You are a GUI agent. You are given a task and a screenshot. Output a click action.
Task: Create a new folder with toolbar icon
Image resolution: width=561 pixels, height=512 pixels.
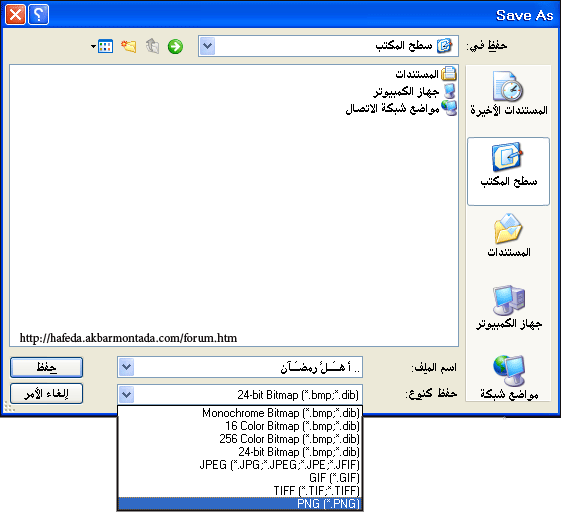(128, 46)
